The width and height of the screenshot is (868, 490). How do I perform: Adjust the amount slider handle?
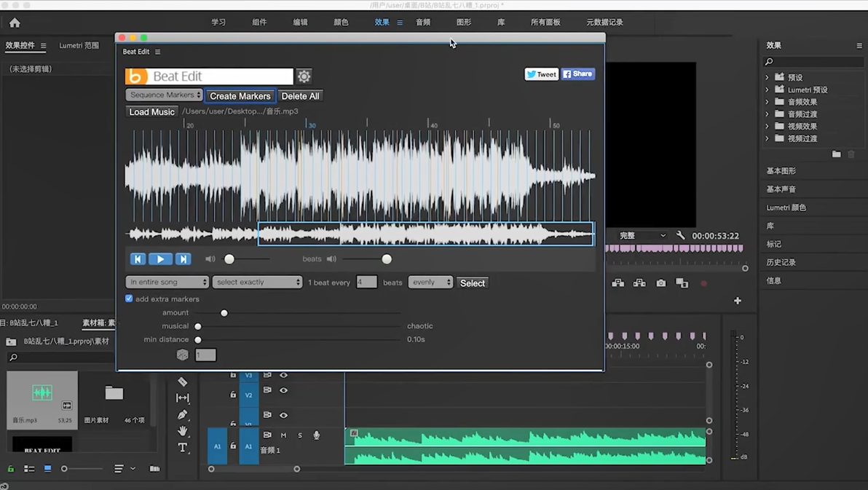pos(224,312)
